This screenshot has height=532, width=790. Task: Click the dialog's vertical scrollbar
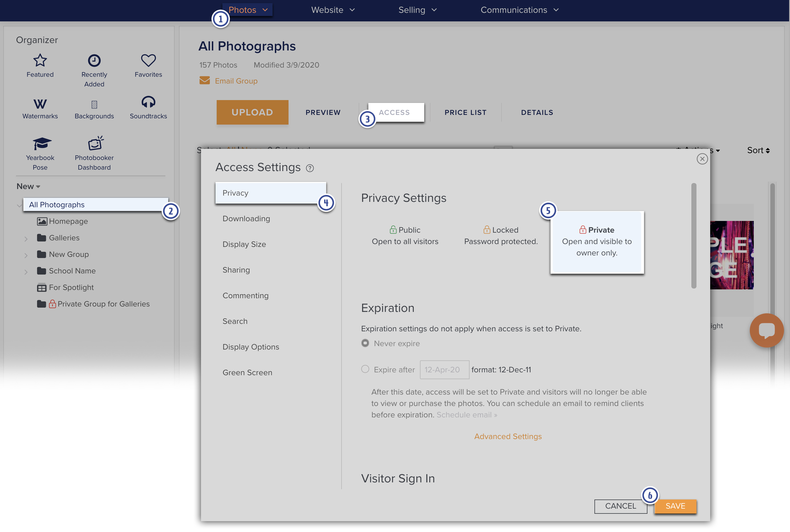coord(694,236)
